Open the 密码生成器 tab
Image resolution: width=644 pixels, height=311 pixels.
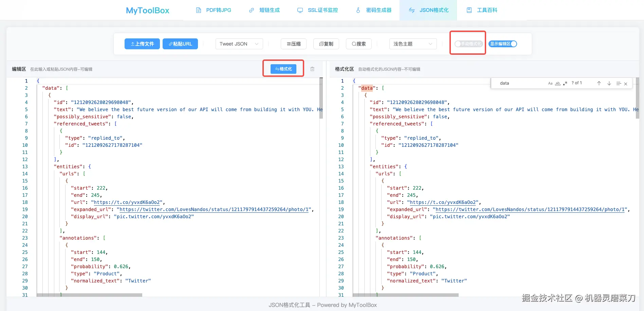(373, 10)
